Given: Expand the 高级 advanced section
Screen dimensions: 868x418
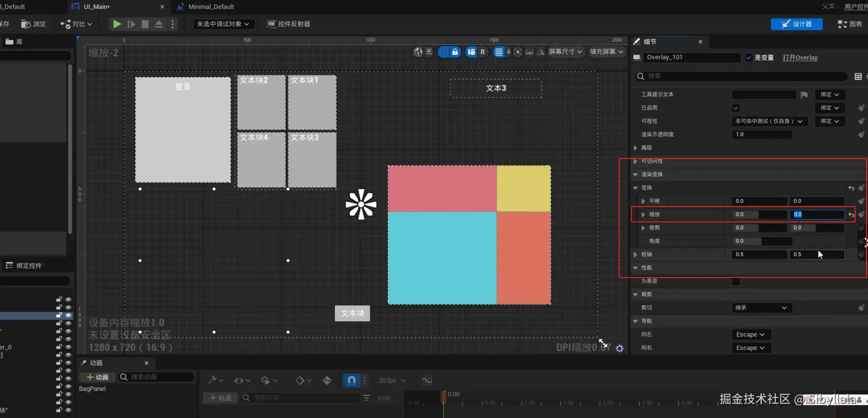Looking at the screenshot, I should (x=635, y=148).
